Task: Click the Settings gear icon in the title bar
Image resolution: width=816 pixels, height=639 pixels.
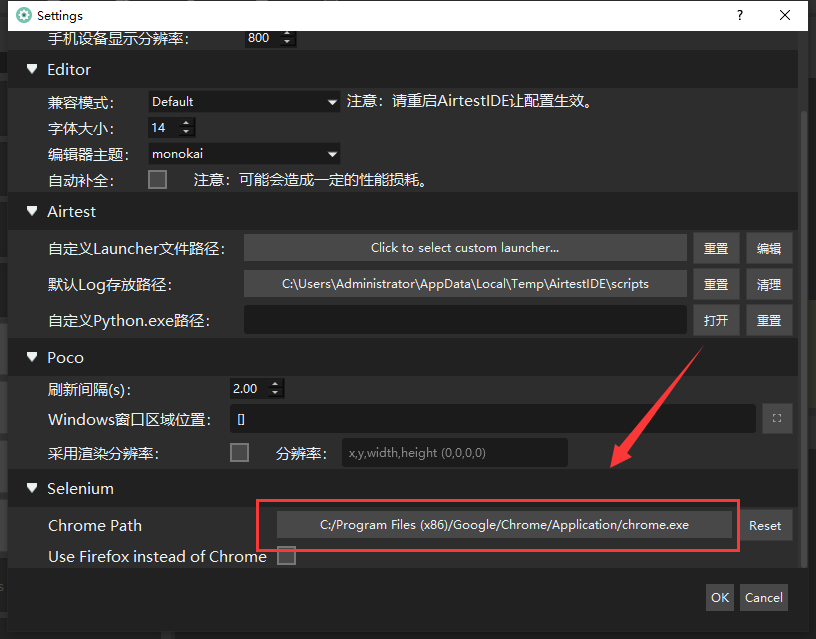Action: click(x=23, y=15)
